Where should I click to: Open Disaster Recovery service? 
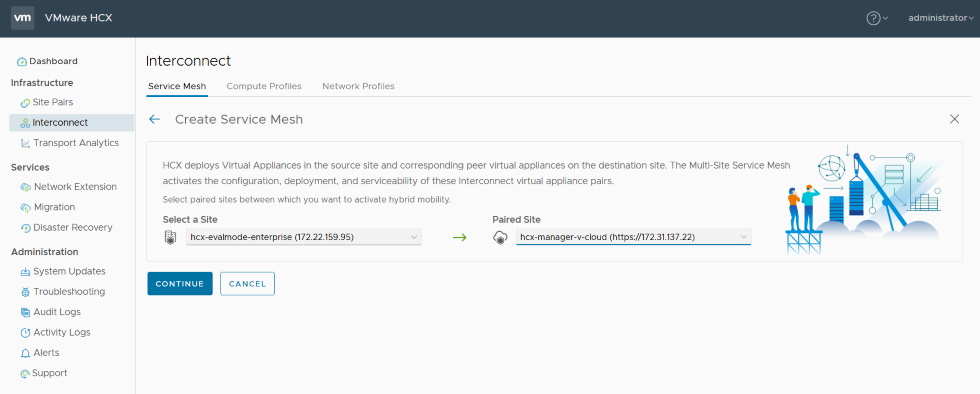click(72, 228)
